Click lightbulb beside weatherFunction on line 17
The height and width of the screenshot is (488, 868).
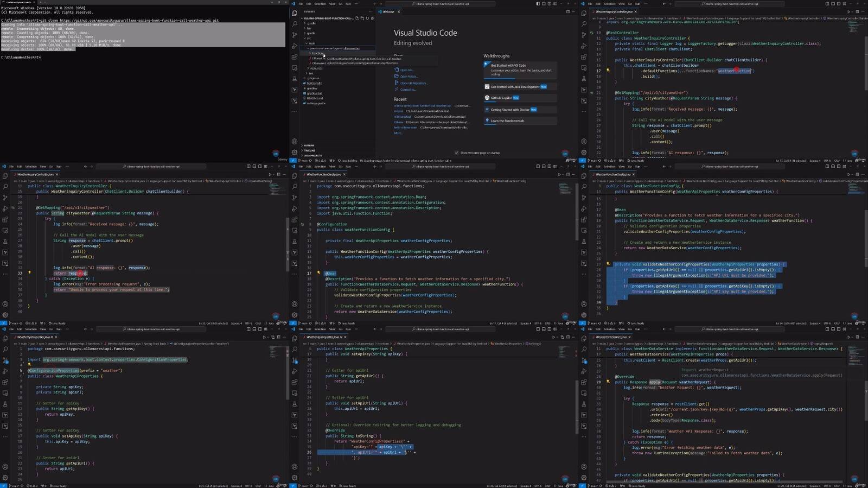tap(608, 70)
